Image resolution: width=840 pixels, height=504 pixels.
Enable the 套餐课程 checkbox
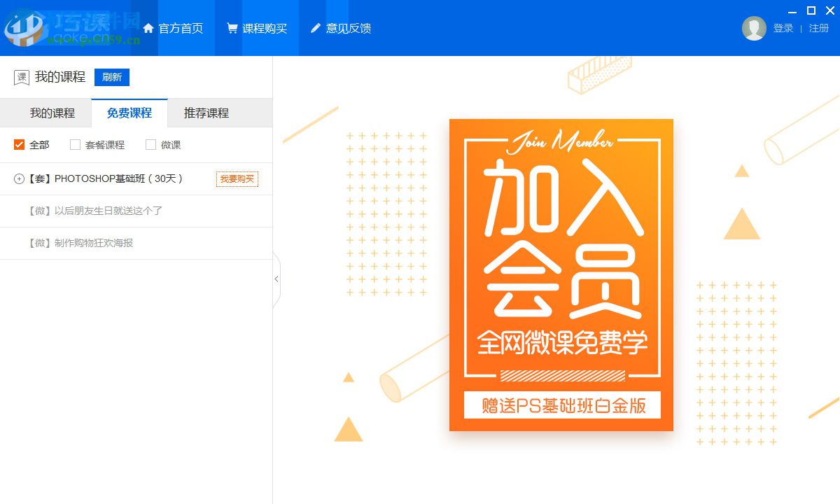(74, 144)
